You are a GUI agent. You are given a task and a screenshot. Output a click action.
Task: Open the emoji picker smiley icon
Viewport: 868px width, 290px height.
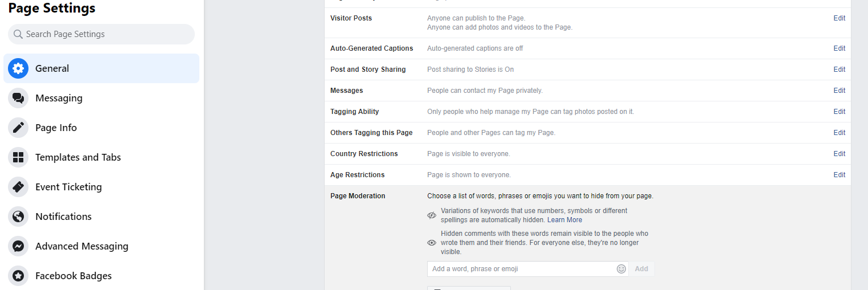coord(621,269)
